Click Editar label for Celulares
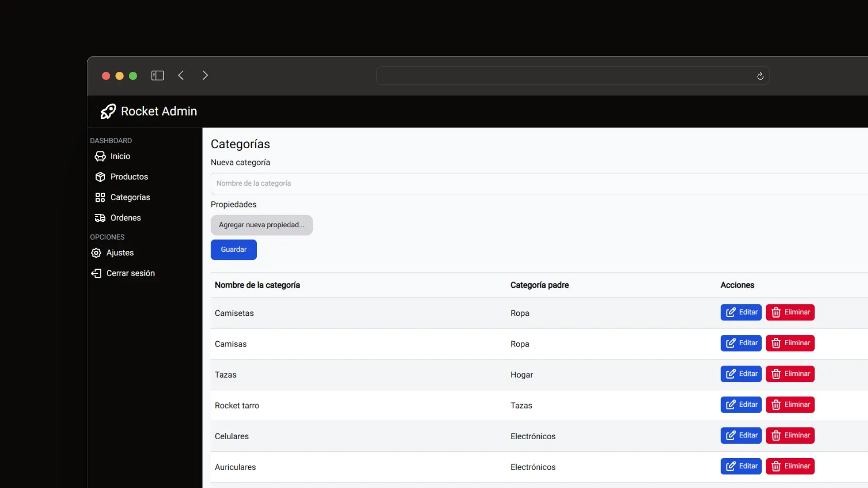868x488 pixels. click(x=748, y=435)
